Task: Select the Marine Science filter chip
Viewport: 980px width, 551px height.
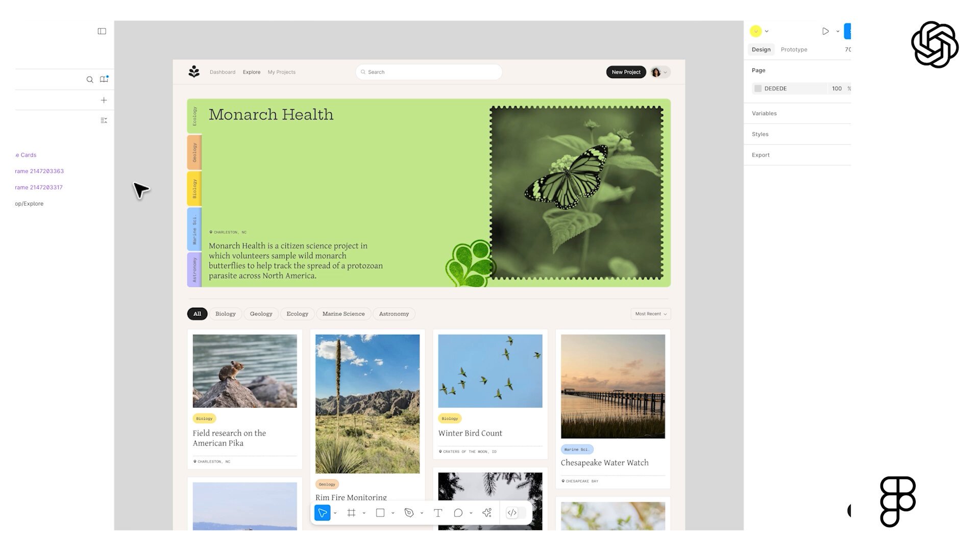Action: click(x=344, y=314)
